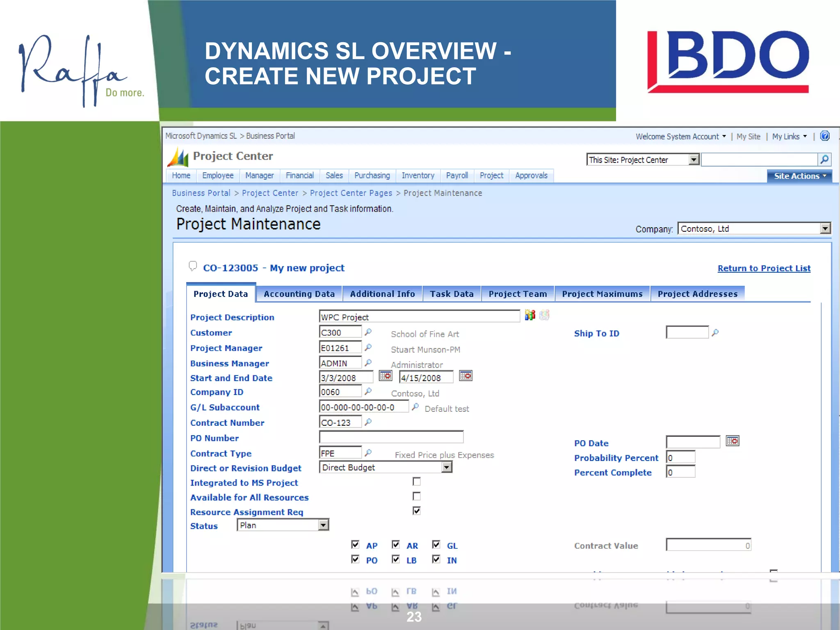Switch to the Project Addresses tab
Screen dimensions: 840x630
[x=698, y=294]
